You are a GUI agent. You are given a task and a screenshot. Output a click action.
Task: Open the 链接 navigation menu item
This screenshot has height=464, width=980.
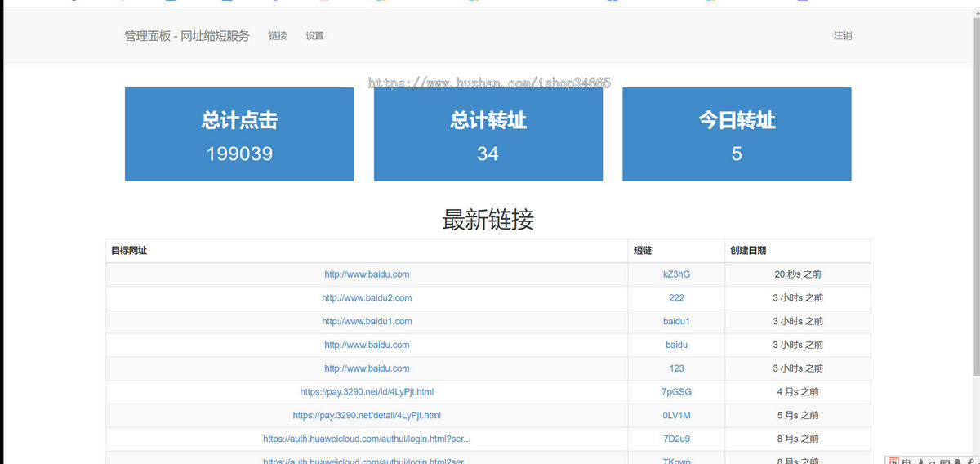click(x=278, y=36)
